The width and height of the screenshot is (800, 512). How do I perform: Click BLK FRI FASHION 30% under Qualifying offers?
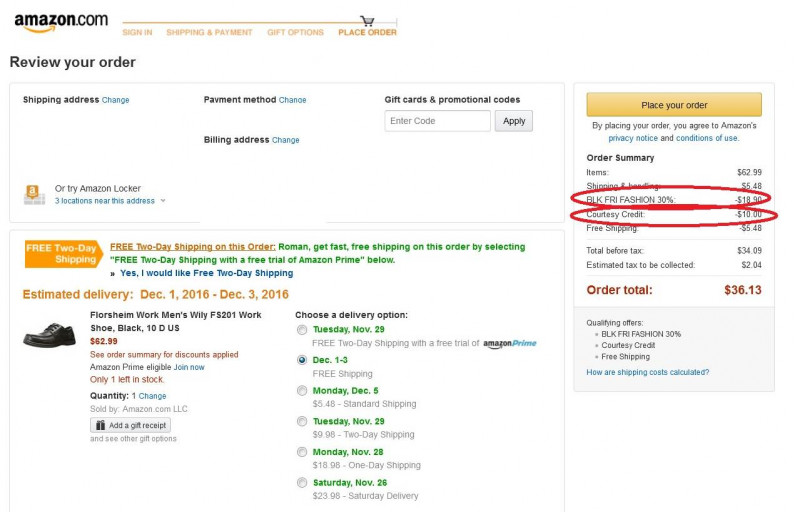point(641,334)
